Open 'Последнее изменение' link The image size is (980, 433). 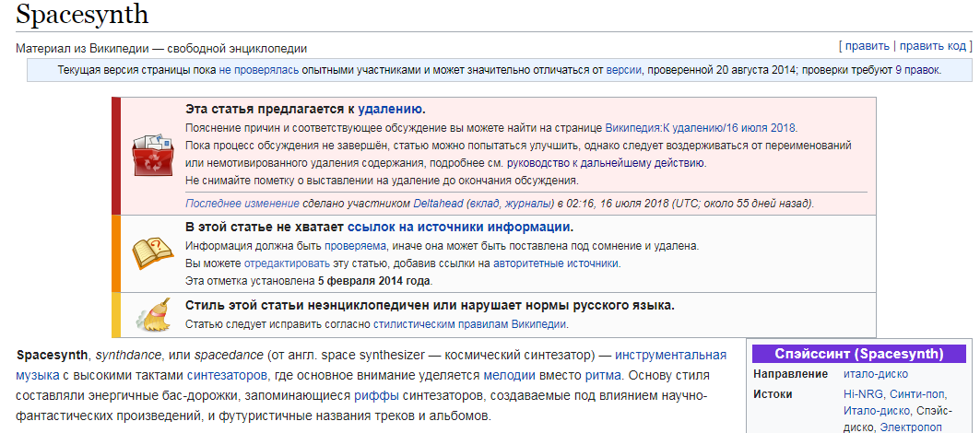[242, 203]
